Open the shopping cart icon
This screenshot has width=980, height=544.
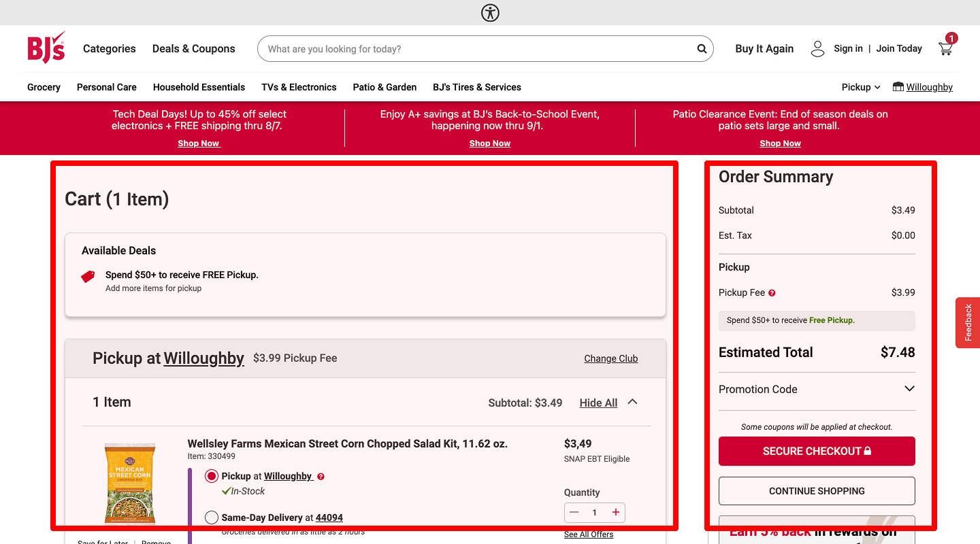click(x=946, y=48)
